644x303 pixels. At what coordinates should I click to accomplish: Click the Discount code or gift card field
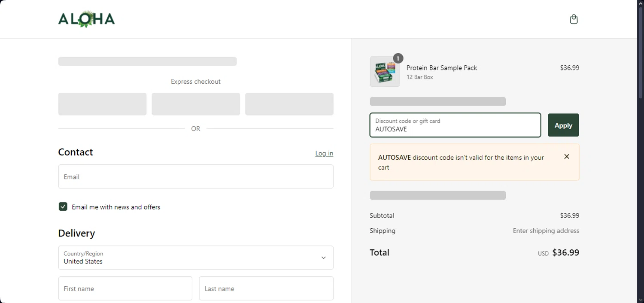pyautogui.click(x=455, y=125)
